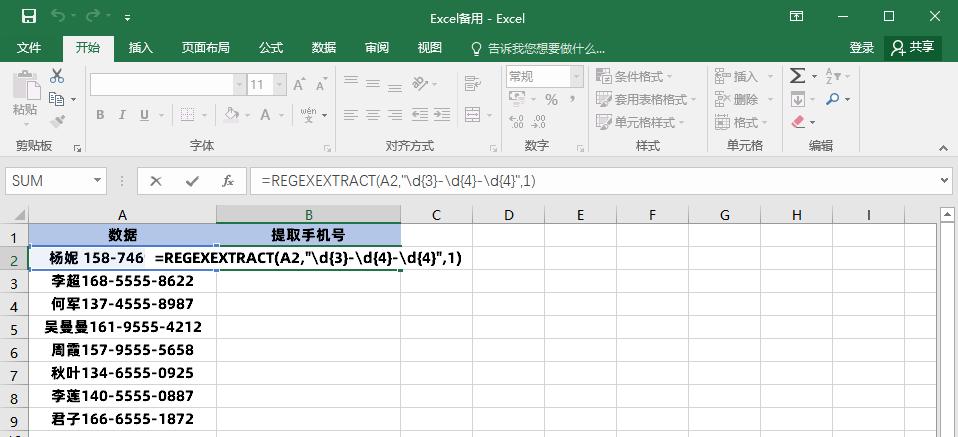Open the 单元格样式 cell styles dropdown
958x437 pixels.
tap(640, 122)
